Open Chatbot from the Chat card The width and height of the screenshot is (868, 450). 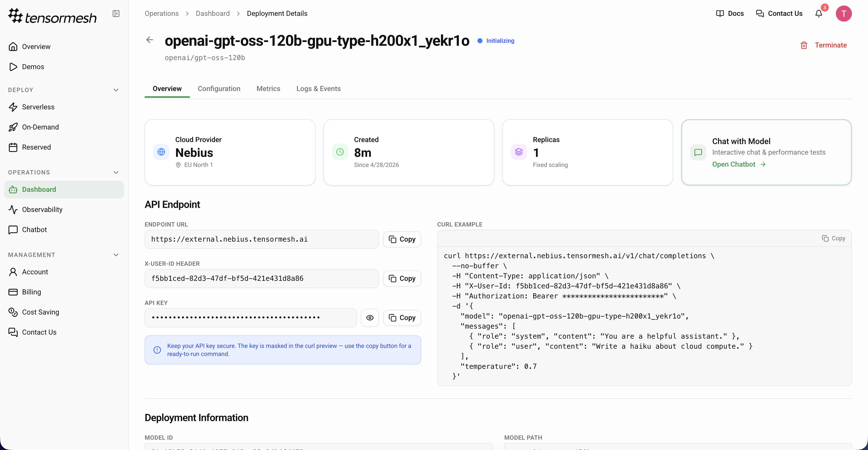click(x=739, y=164)
